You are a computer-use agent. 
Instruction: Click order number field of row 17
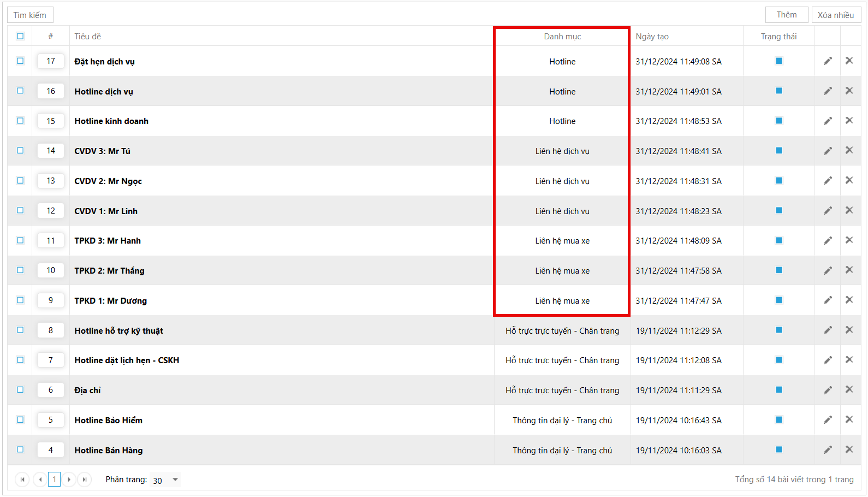[x=51, y=61]
